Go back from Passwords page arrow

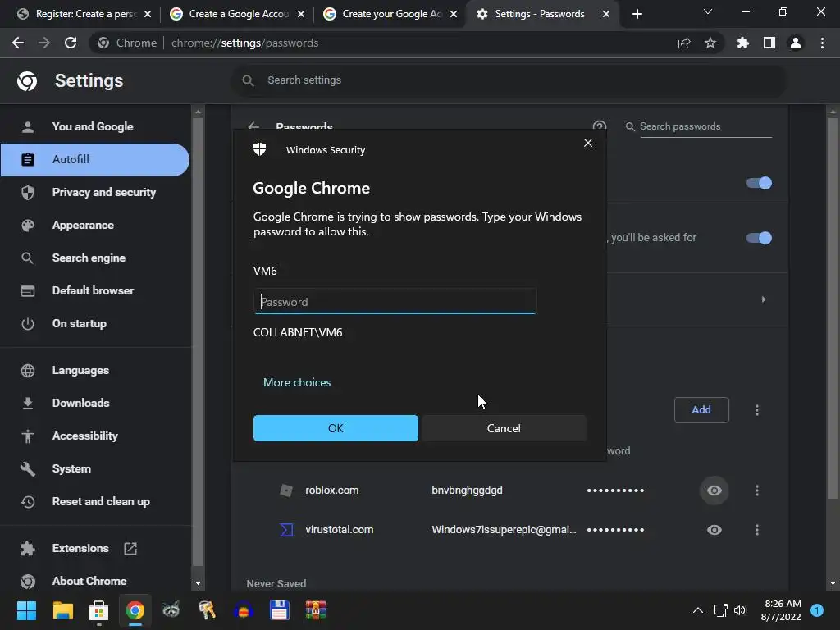[254, 126]
